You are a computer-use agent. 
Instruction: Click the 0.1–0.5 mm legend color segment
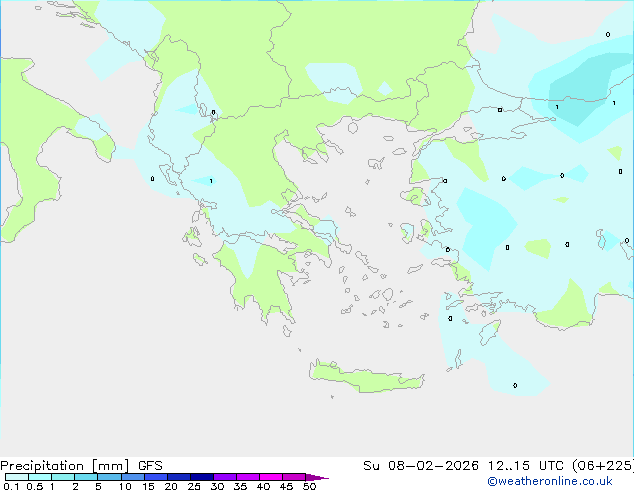coord(17,477)
